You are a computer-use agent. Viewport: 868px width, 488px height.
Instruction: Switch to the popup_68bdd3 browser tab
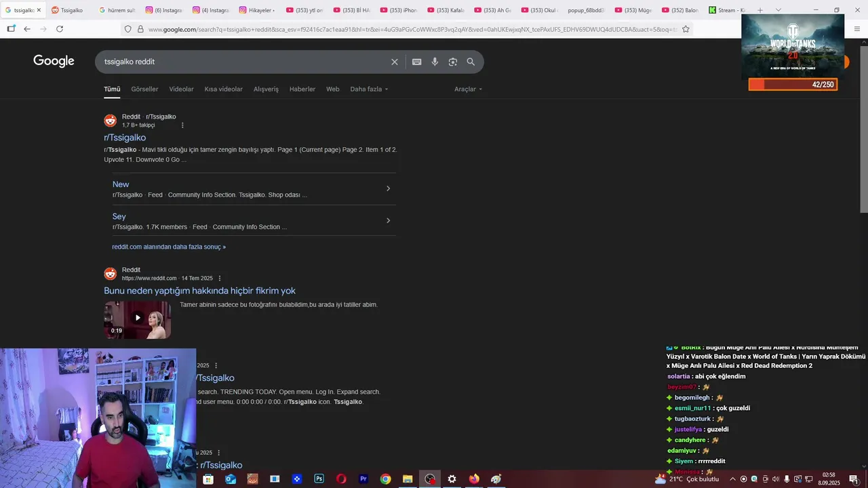[586, 10]
